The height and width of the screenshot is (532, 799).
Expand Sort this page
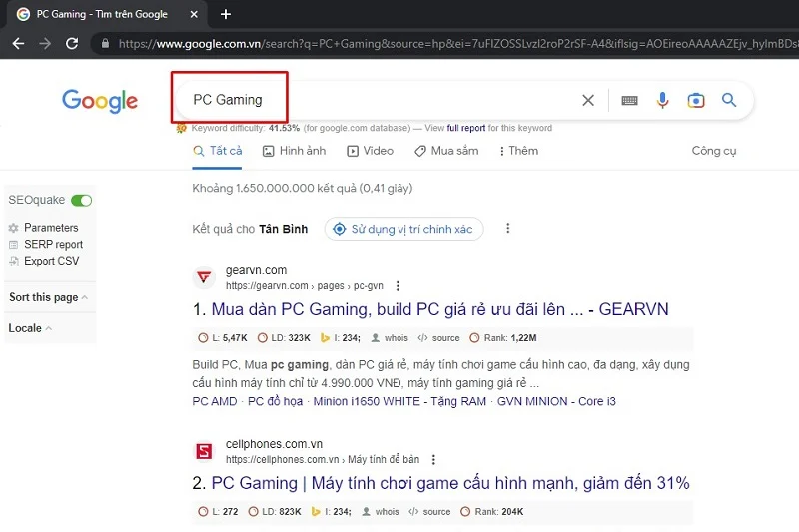tap(48, 297)
